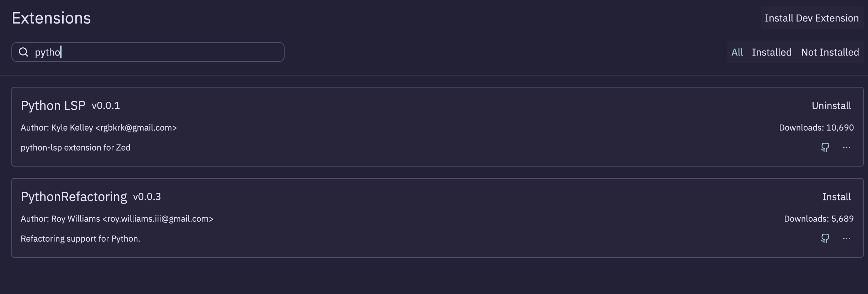The image size is (868, 294).
Task: Filter list to Not Installed extensions
Action: point(830,52)
